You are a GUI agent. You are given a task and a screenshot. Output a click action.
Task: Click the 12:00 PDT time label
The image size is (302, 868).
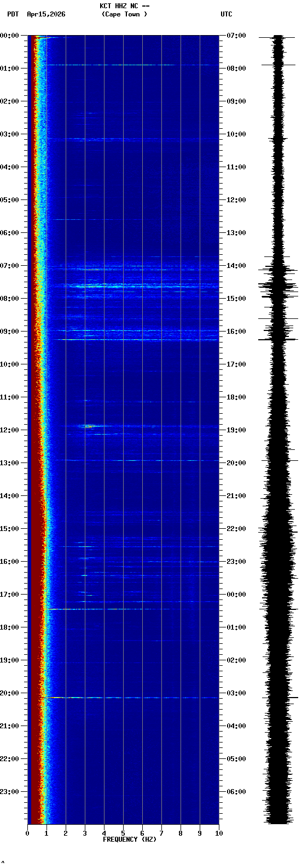pos(9,430)
